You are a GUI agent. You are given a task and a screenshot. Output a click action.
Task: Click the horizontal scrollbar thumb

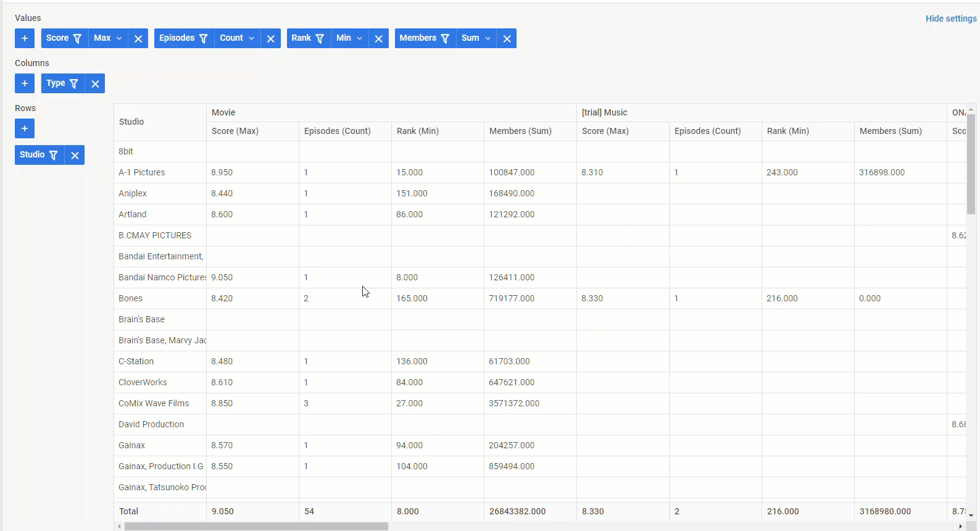(256, 527)
